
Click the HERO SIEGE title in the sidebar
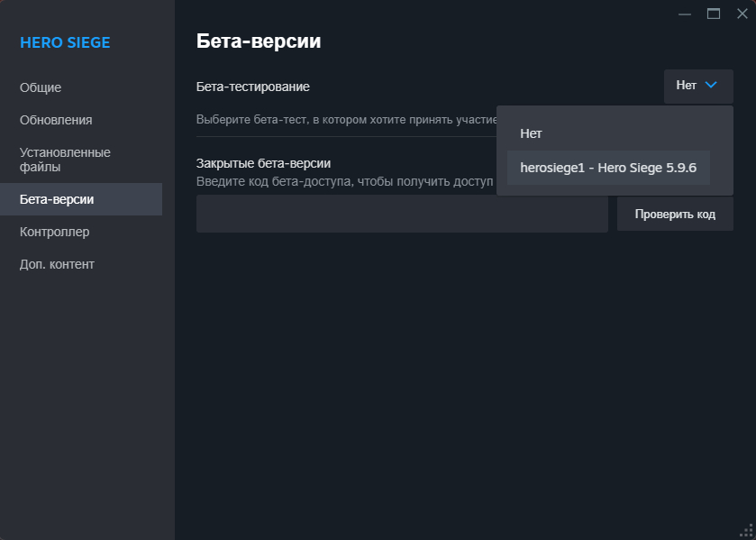[65, 42]
